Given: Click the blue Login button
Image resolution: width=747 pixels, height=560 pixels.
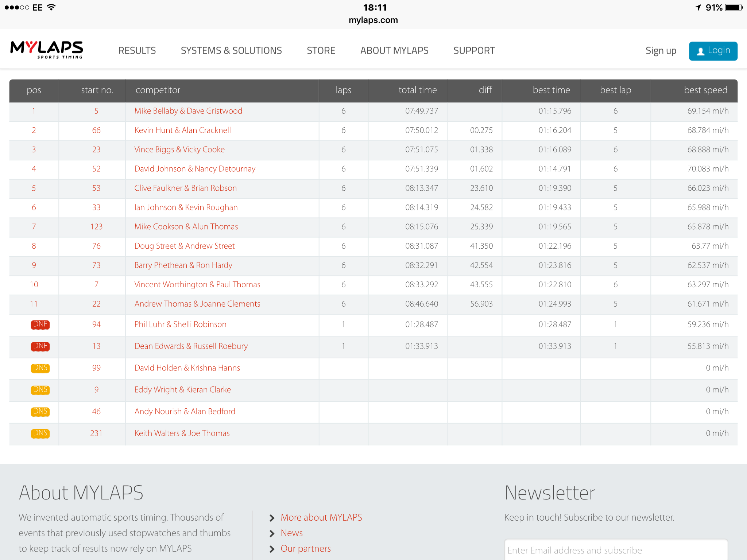Looking at the screenshot, I should point(713,51).
